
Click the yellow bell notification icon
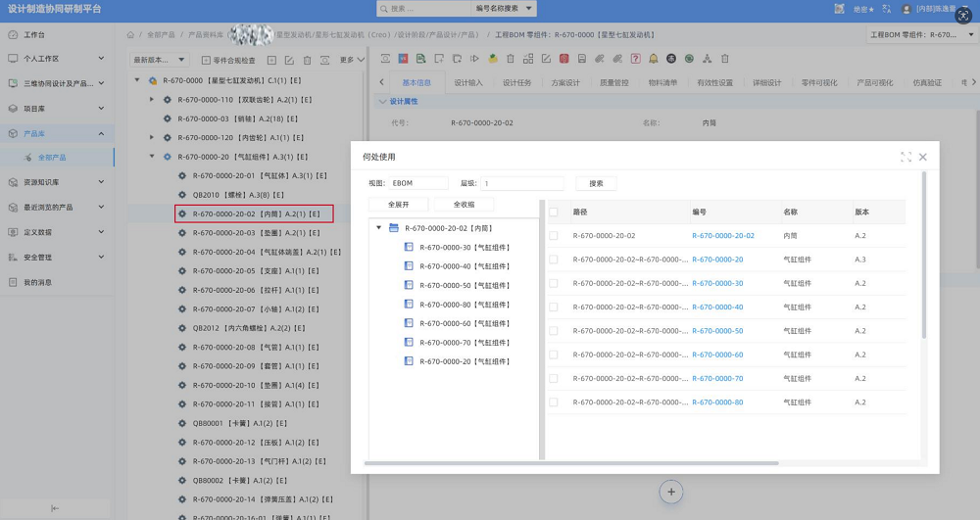point(653,59)
